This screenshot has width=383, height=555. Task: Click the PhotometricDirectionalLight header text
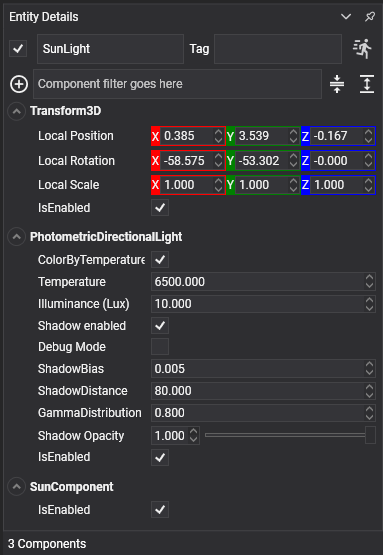pos(106,237)
